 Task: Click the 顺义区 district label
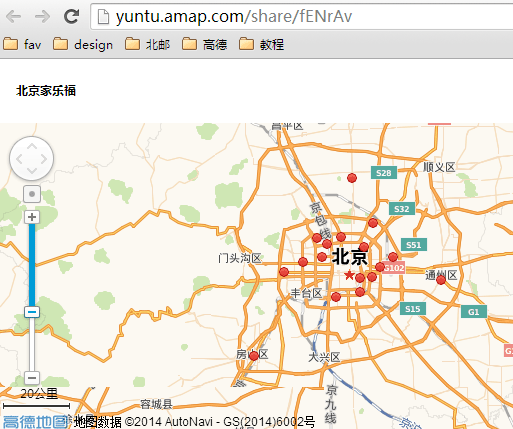click(x=439, y=167)
